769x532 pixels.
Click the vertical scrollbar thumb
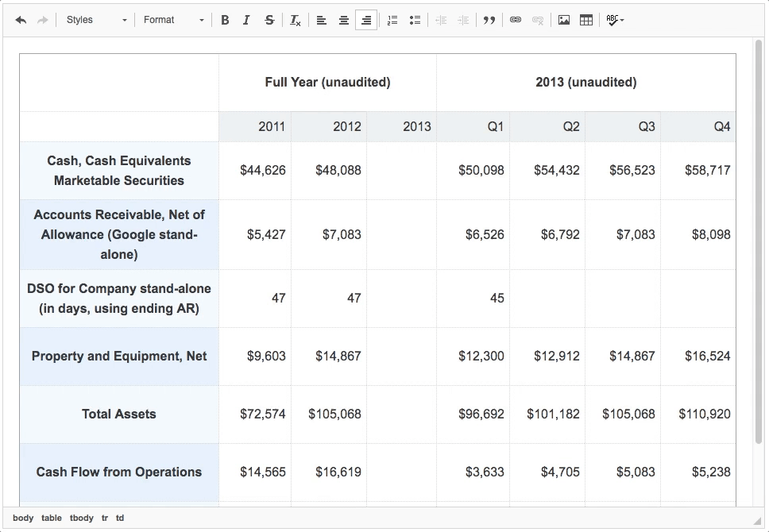click(x=758, y=241)
